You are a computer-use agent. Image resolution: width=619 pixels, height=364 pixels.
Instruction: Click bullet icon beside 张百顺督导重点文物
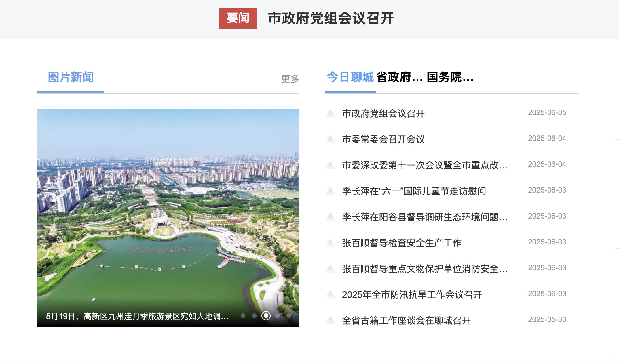coord(330,269)
